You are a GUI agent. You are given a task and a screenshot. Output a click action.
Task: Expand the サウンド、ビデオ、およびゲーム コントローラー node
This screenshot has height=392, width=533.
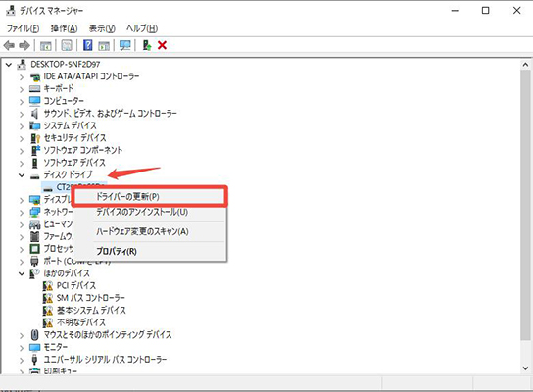(22, 114)
